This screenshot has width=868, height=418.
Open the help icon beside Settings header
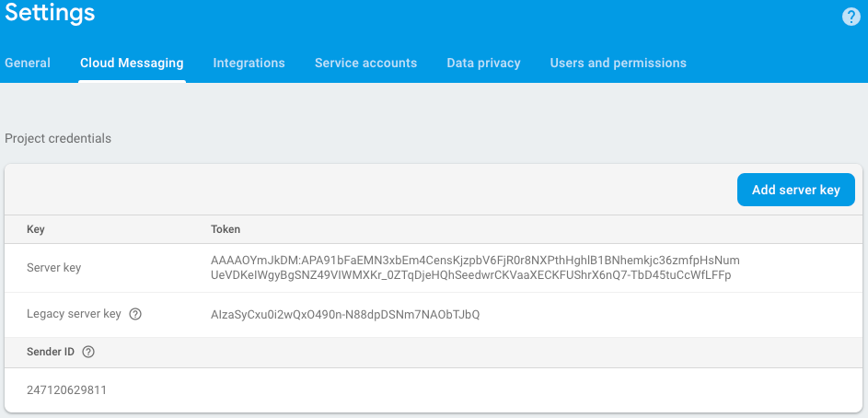click(x=851, y=17)
